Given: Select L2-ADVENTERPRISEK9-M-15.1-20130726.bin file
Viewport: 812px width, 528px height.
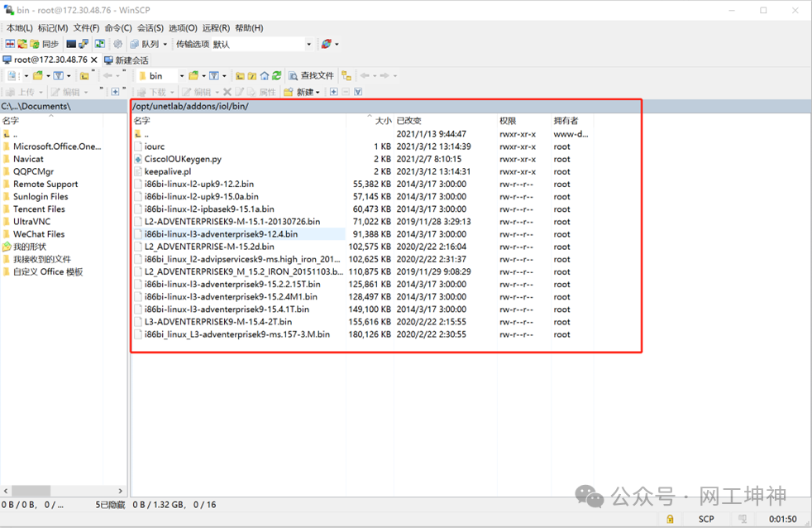Looking at the screenshot, I should pos(232,222).
